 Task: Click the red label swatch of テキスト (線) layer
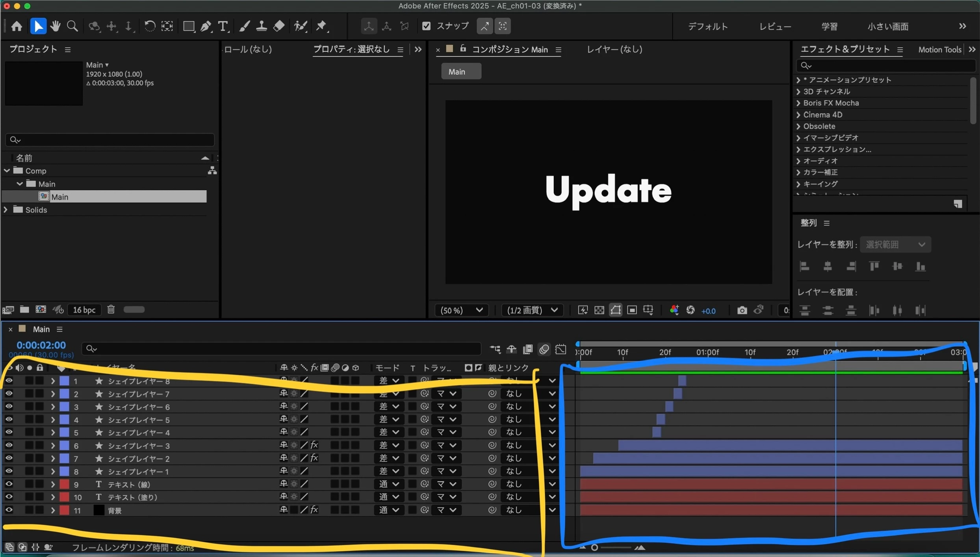click(x=64, y=484)
